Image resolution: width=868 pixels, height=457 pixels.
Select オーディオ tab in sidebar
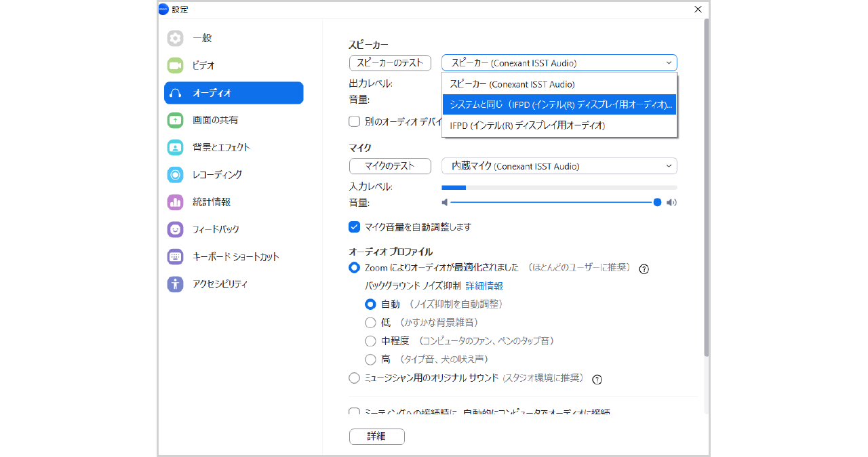point(233,93)
